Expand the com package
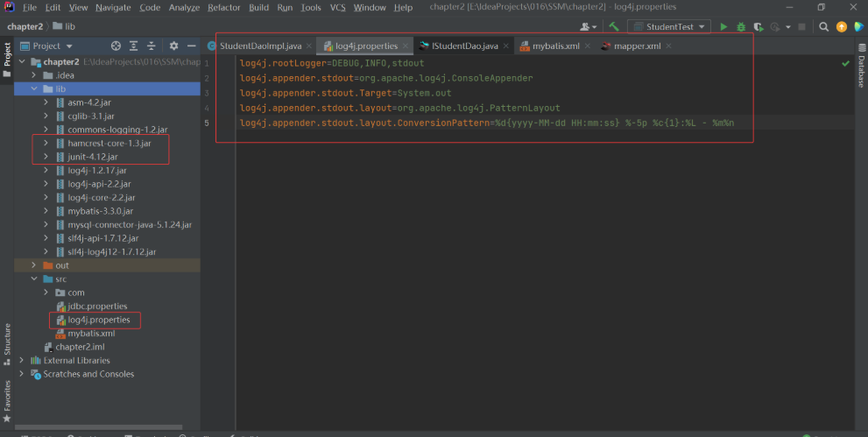This screenshot has width=868, height=437. point(46,293)
